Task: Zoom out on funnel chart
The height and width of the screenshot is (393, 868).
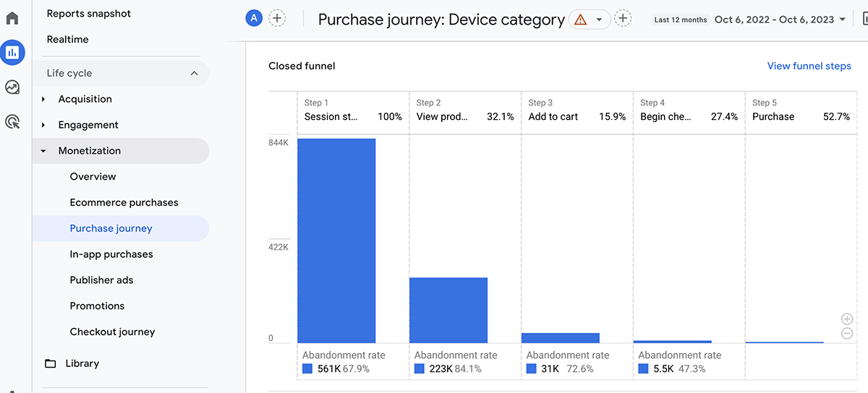Action: [847, 333]
